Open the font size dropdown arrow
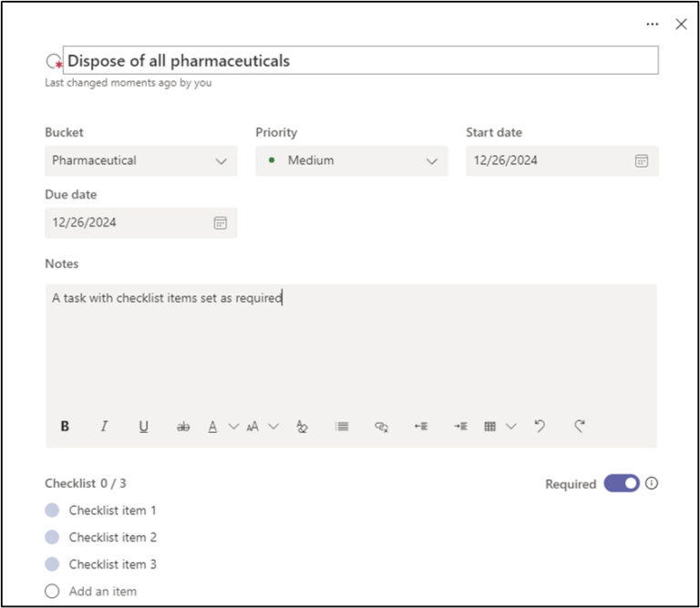The height and width of the screenshot is (608, 700). [x=273, y=426]
